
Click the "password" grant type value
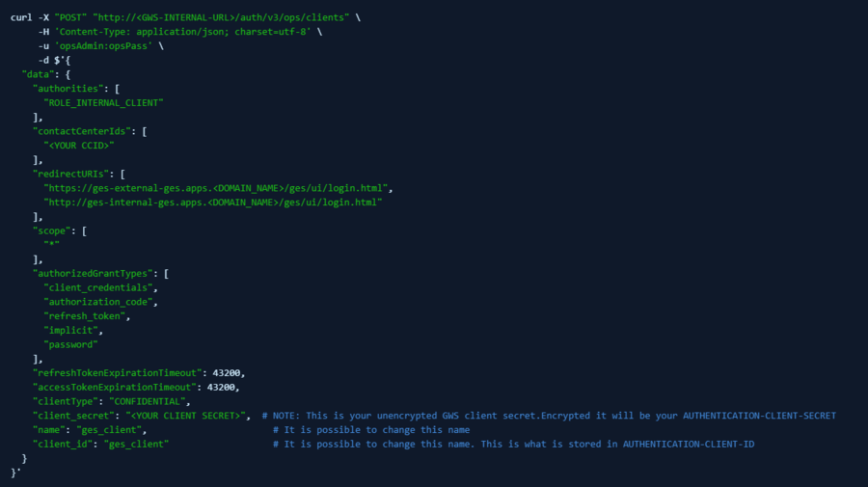tap(70, 345)
